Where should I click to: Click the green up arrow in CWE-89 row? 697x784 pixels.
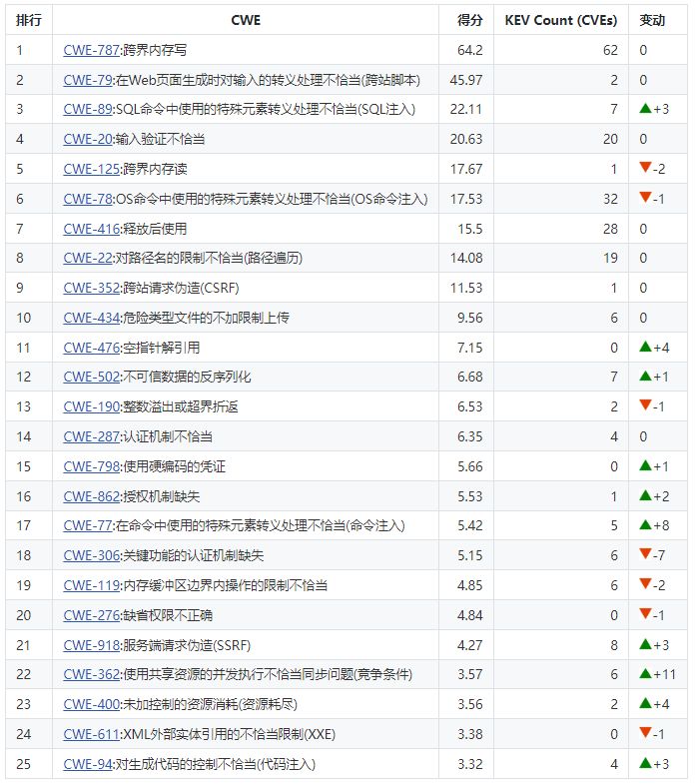click(x=645, y=108)
